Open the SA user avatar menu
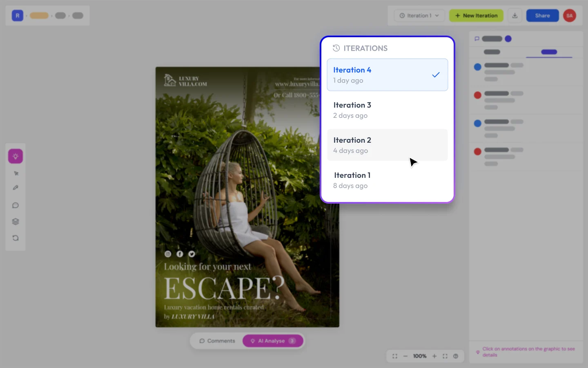 [570, 16]
